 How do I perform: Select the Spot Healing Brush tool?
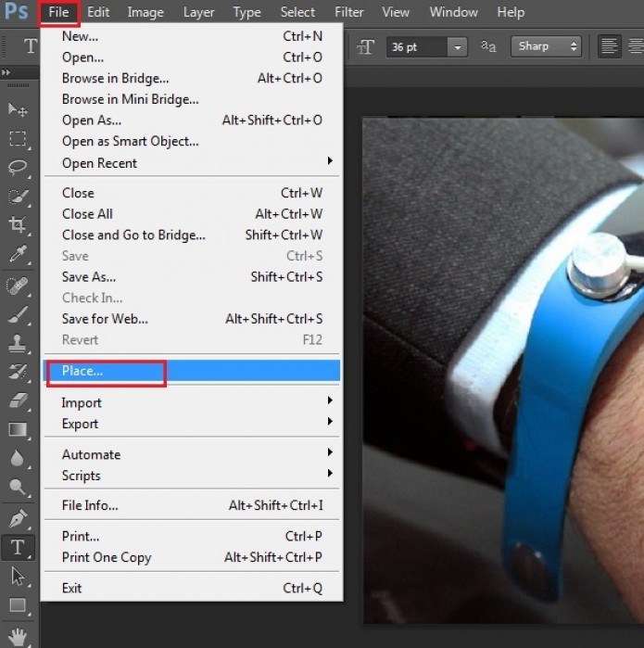tap(18, 286)
